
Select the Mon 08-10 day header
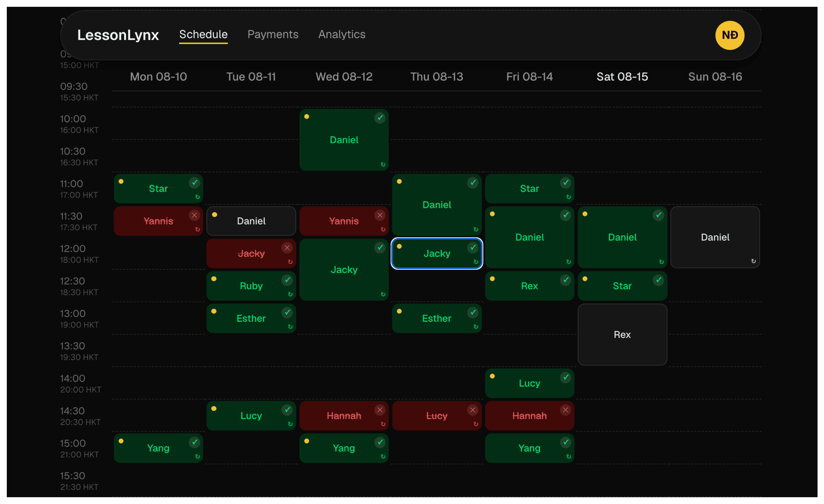[158, 77]
